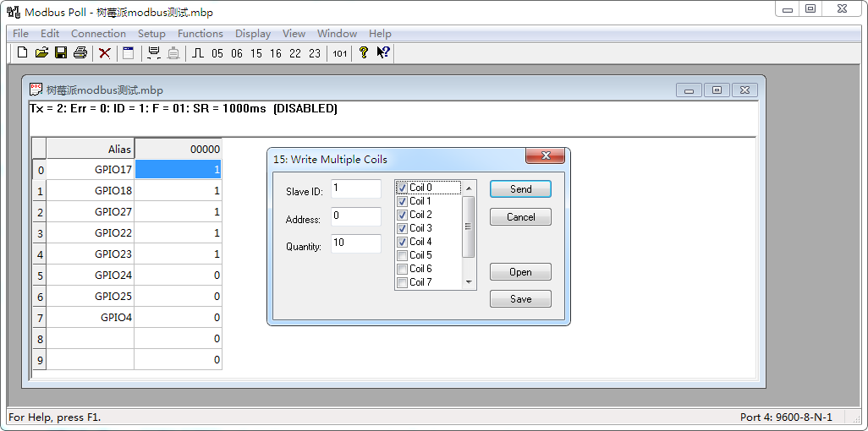Uncheck the Coil 3 checkbox
Image resolution: width=868 pixels, height=431 pixels.
403,228
